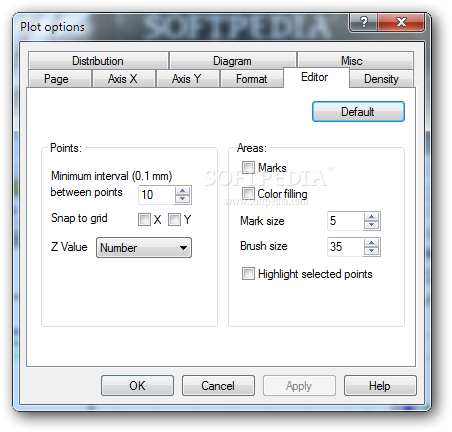Open the Diagram tab

(x=232, y=61)
